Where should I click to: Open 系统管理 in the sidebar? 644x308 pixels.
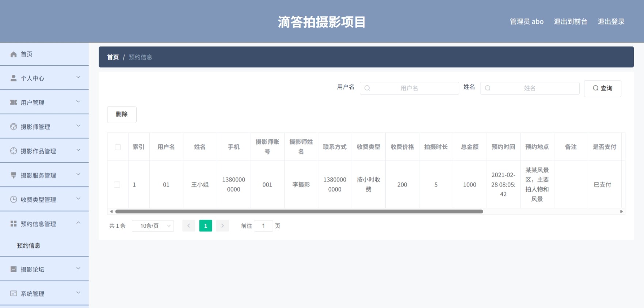pyautogui.click(x=44, y=293)
